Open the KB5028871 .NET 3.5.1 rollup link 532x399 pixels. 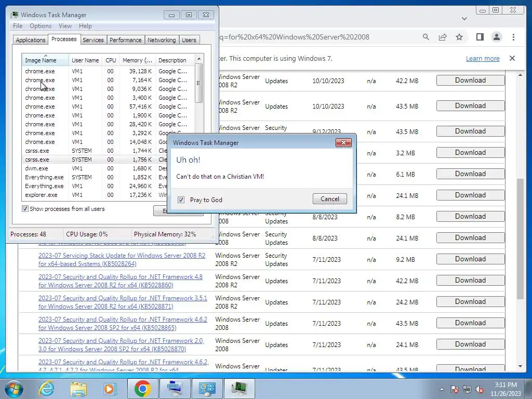pyautogui.click(x=123, y=302)
